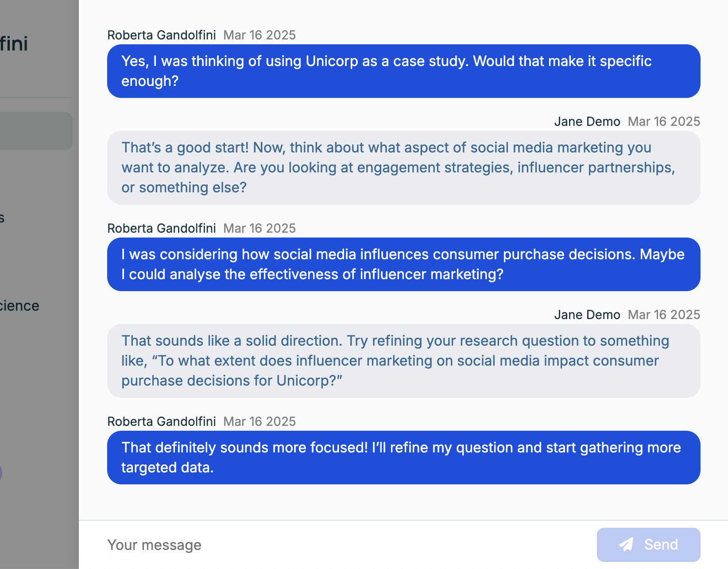Select the highlighted item in the dimmed sidebar
This screenshot has width=728, height=569.
click(x=35, y=131)
